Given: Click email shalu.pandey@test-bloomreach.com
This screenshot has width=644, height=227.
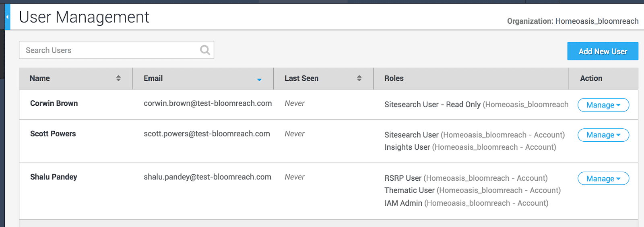Looking at the screenshot, I should [207, 177].
